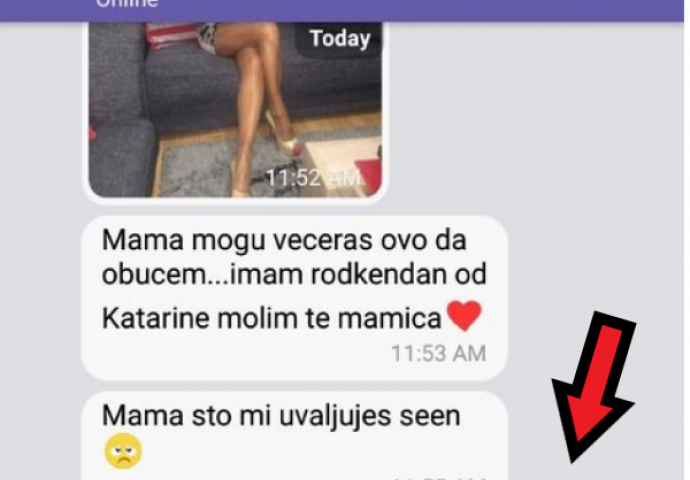
Task: Click the word "Katarine" in the message
Action: click(x=155, y=319)
